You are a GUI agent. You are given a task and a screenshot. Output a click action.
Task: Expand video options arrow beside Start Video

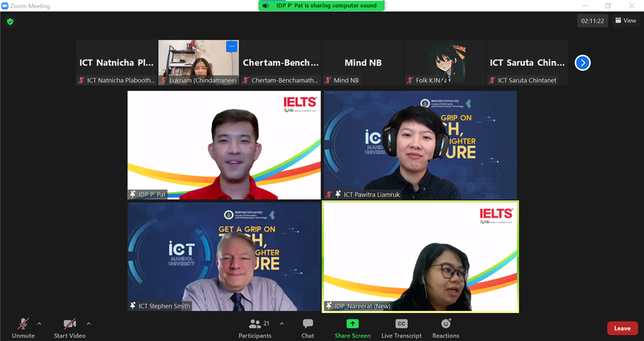coord(88,324)
